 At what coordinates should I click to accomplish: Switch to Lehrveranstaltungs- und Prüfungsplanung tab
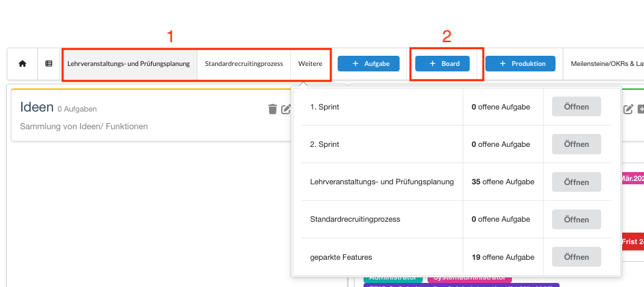pos(129,64)
